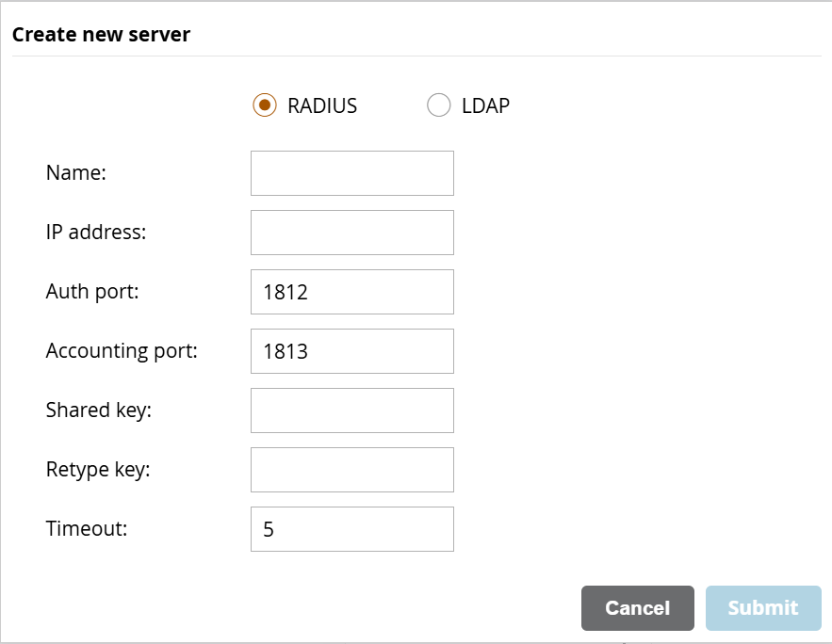The width and height of the screenshot is (832, 644).
Task: Click the "IP address:" field label
Action: coord(96,233)
